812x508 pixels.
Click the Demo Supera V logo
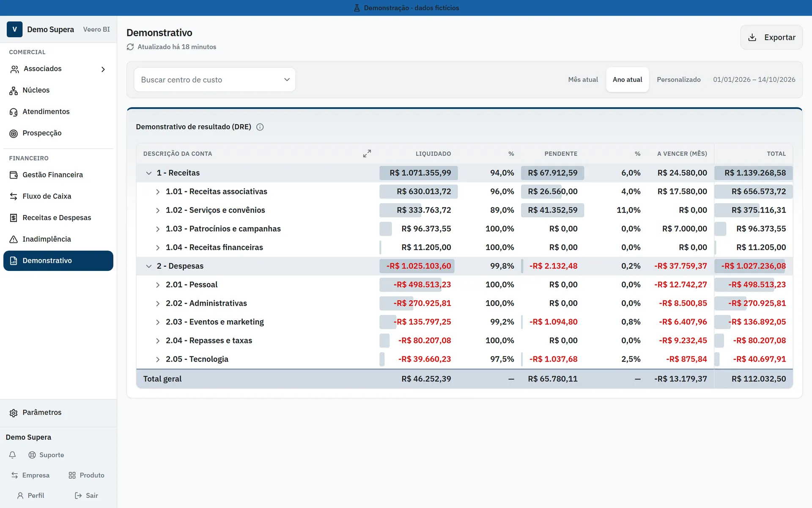[14, 29]
